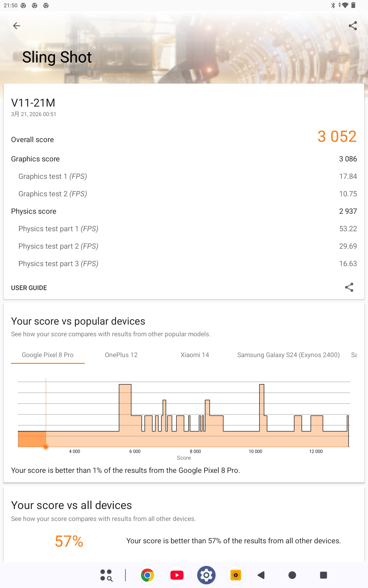Share result via card share icon
This screenshot has width=368, height=588.
349,287
